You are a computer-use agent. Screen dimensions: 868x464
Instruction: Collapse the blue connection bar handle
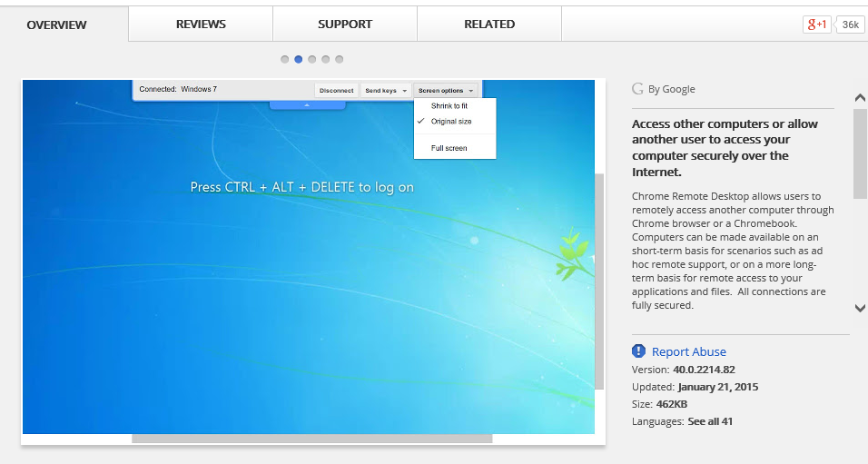307,104
